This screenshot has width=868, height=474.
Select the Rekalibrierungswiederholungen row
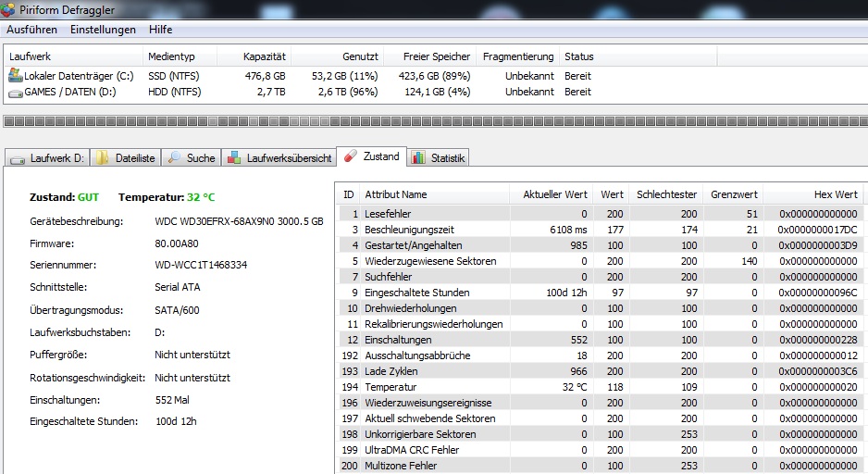601,324
